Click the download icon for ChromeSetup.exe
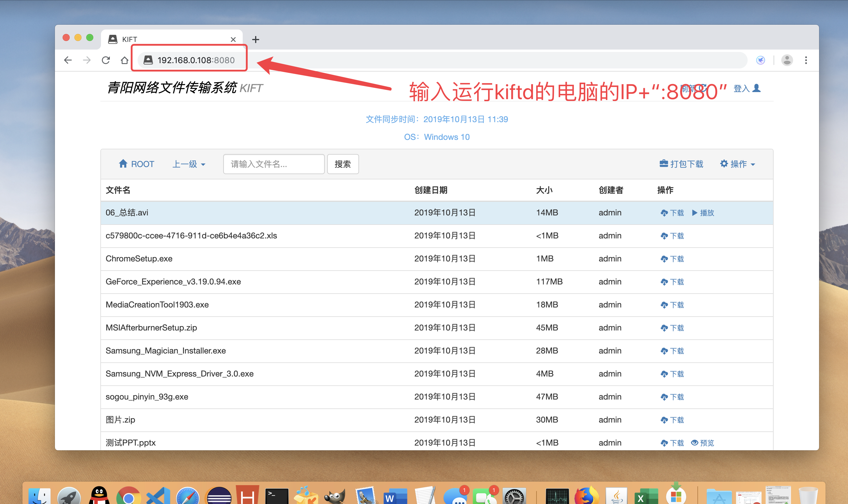848x504 pixels. coord(665,258)
